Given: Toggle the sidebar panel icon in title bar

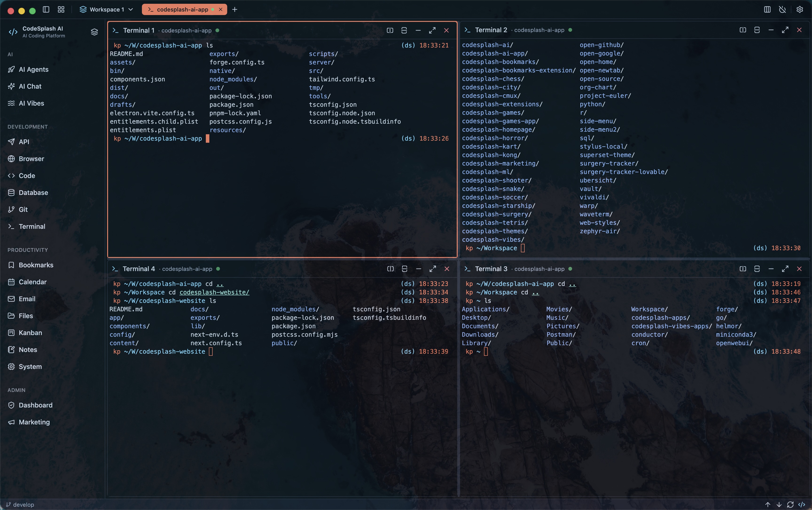Looking at the screenshot, I should point(46,9).
